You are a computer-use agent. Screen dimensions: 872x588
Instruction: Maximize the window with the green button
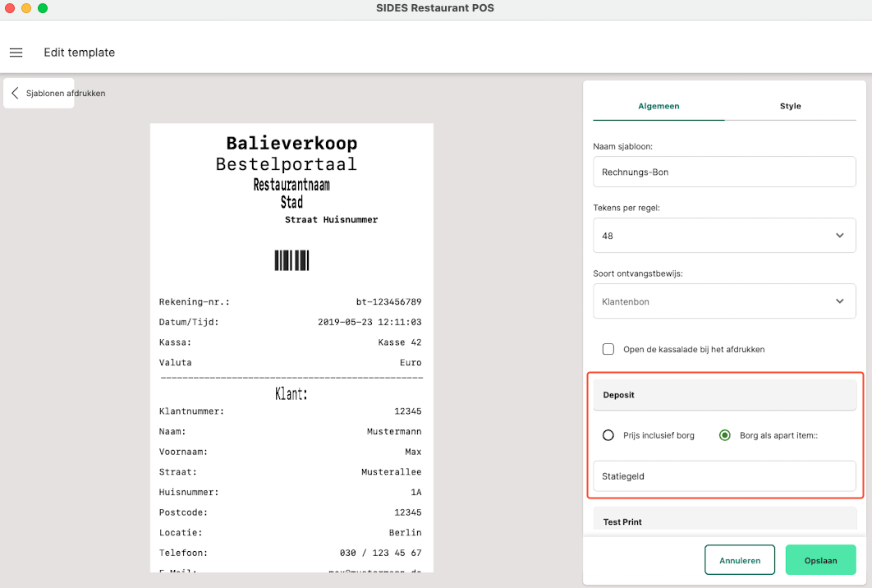click(x=43, y=8)
